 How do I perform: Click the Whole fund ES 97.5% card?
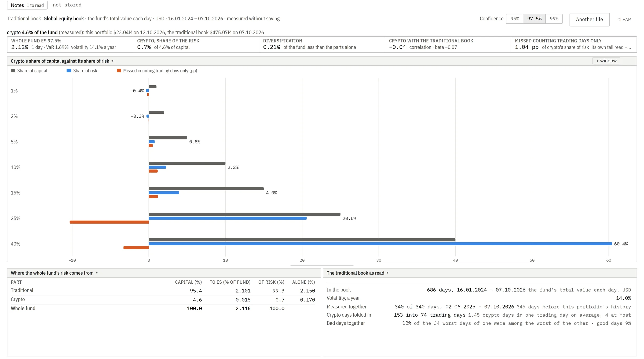pos(70,45)
